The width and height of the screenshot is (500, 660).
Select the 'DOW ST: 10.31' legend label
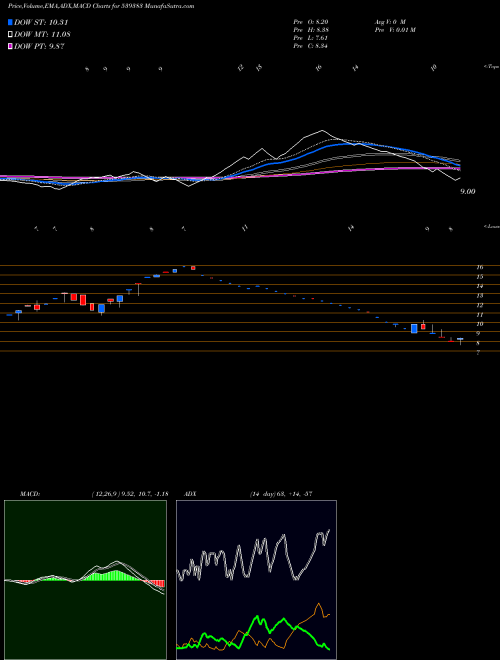pos(41,22)
